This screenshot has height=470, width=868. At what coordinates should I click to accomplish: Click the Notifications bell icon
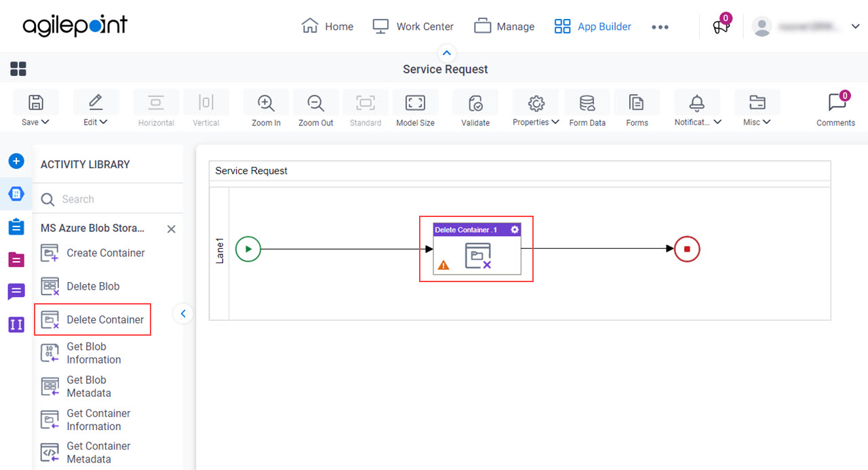pos(697,102)
